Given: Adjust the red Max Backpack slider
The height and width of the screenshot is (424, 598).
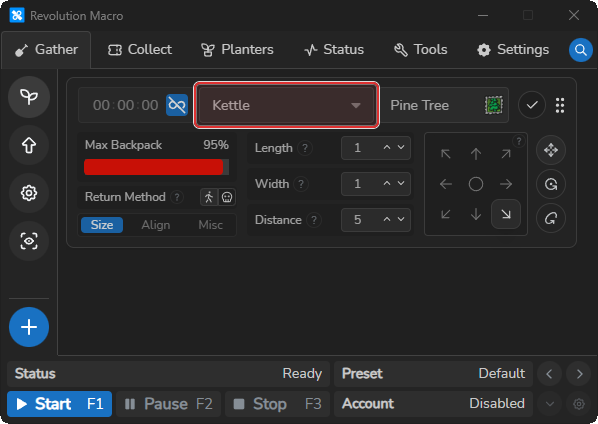Looking at the screenshot, I should click(x=156, y=167).
